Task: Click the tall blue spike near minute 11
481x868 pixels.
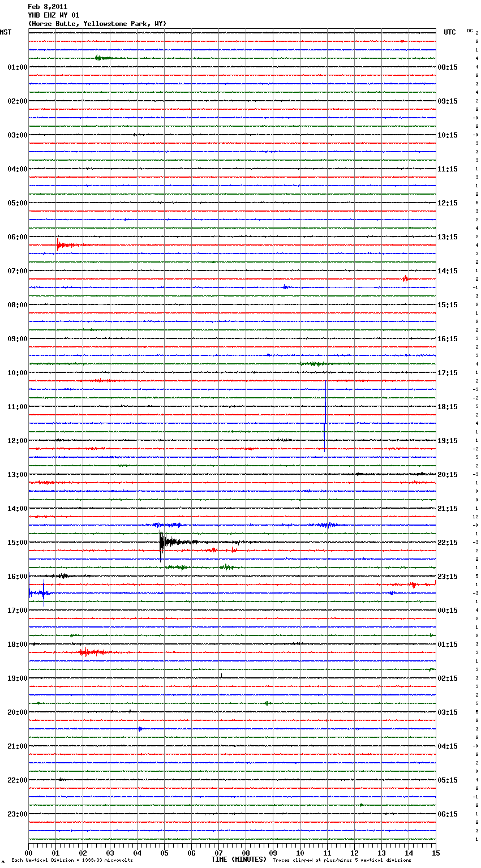Action: coord(325,416)
